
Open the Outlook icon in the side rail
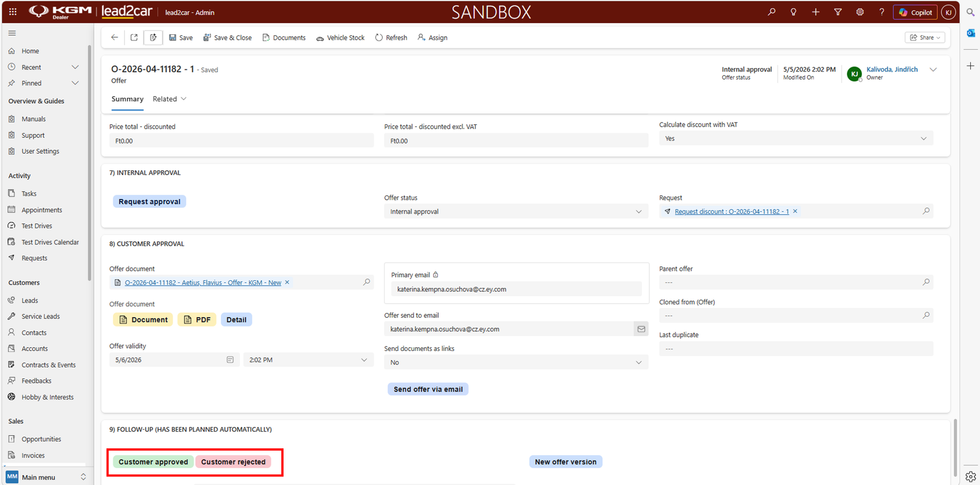pyautogui.click(x=971, y=33)
